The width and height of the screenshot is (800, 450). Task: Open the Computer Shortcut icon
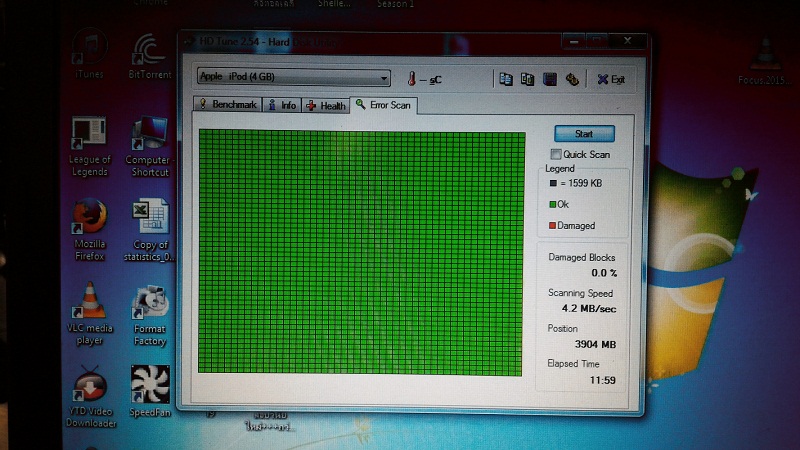149,147
